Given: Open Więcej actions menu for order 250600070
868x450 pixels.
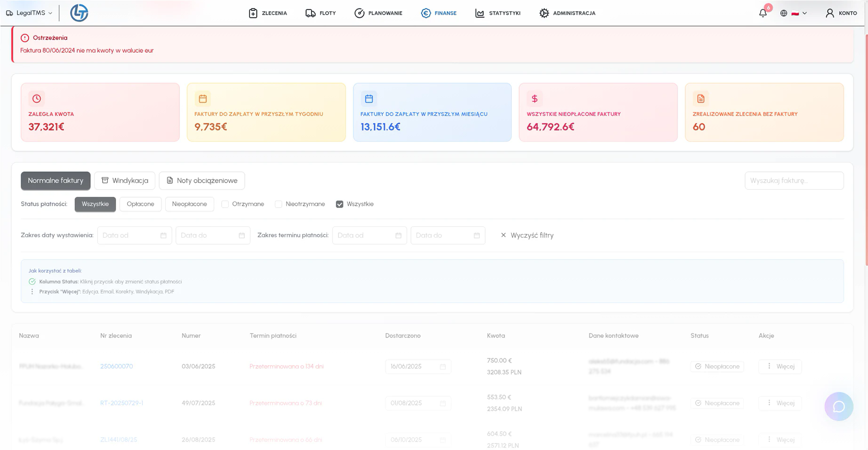Looking at the screenshot, I should (780, 366).
